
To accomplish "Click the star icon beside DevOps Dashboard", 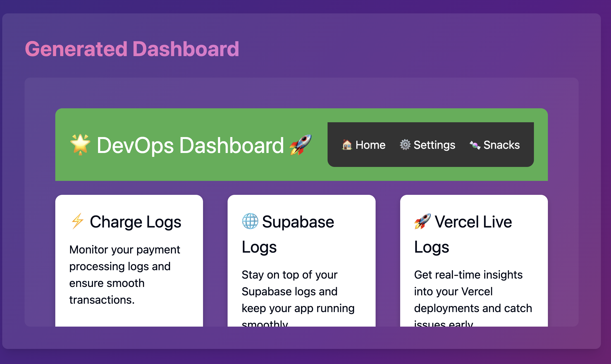I will (80, 145).
